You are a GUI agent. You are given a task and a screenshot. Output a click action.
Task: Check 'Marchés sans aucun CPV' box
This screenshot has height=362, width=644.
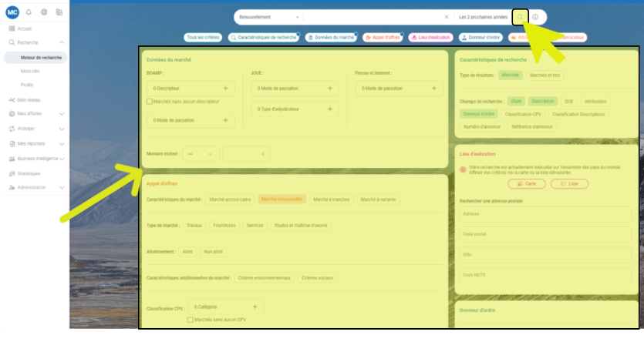(x=191, y=319)
